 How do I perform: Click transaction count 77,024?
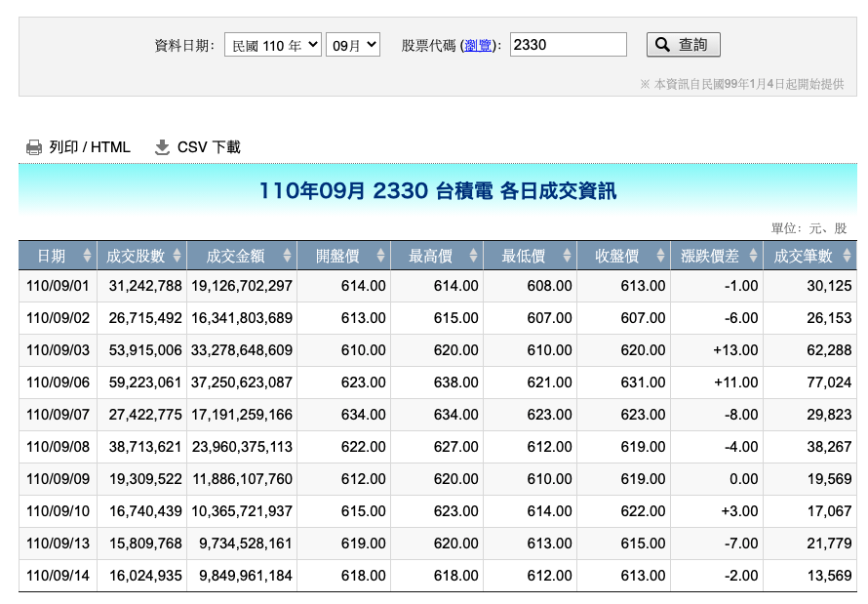point(829,383)
